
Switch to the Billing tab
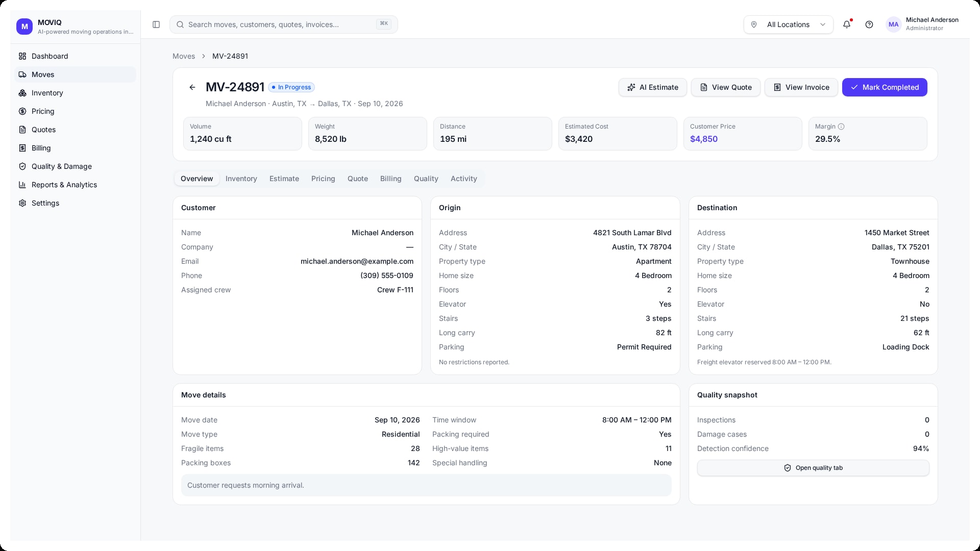(x=391, y=179)
